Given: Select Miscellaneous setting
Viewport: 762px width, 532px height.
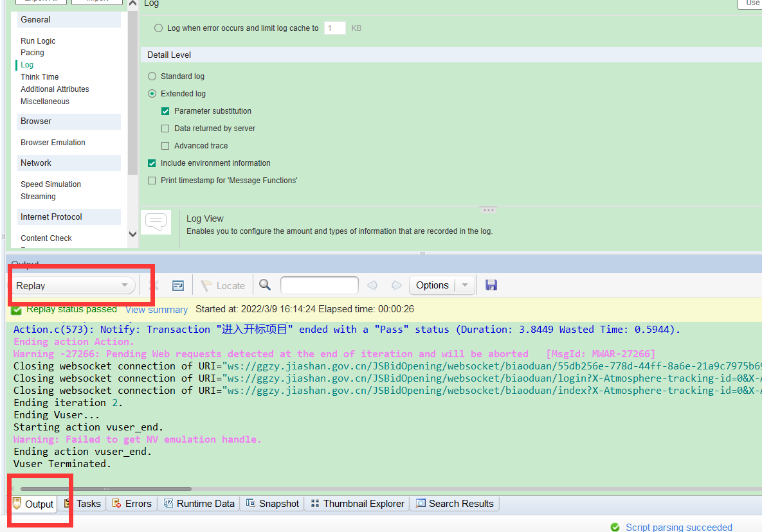Looking at the screenshot, I should point(45,101).
